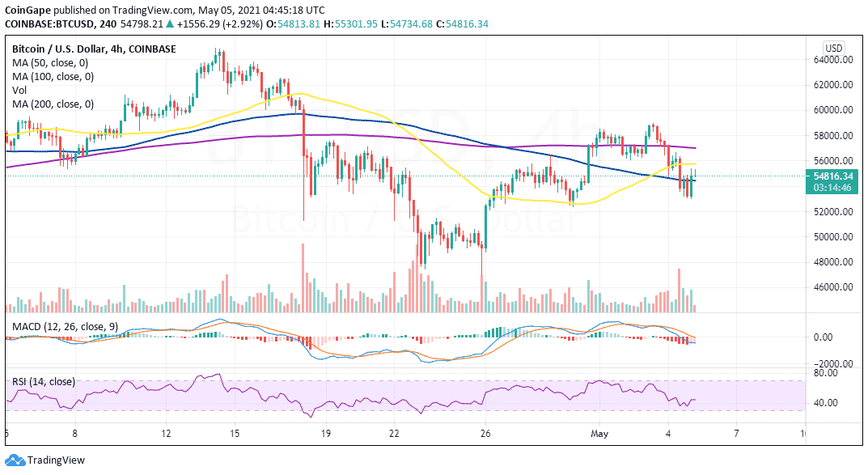Click the high value H:55301.95
This screenshot has height=475, width=868.
(350, 23)
